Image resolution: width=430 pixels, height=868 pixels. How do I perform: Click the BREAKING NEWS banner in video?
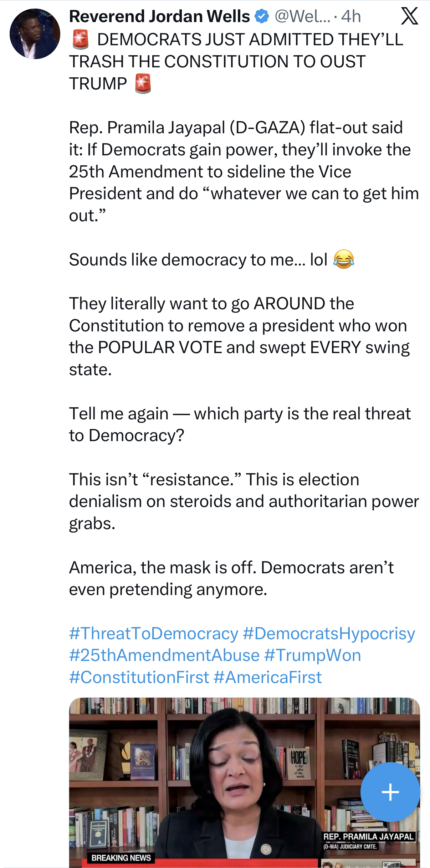[121, 858]
